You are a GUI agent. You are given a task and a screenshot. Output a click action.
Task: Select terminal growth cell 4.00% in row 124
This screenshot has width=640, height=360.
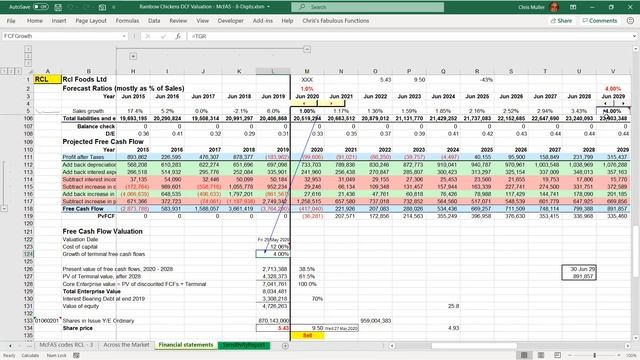(273, 254)
